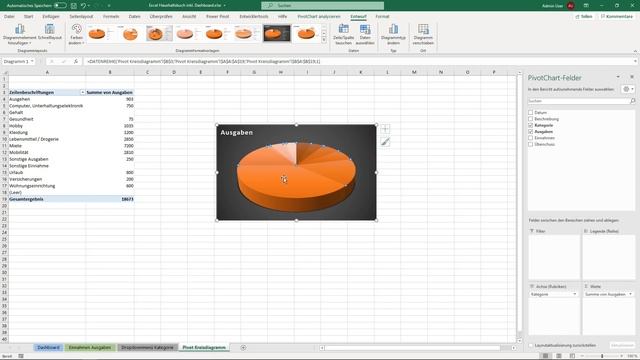This screenshot has width=640, height=360.
Task: Open the PivotChart-Felder pane options arrow
Action: (x=618, y=77)
